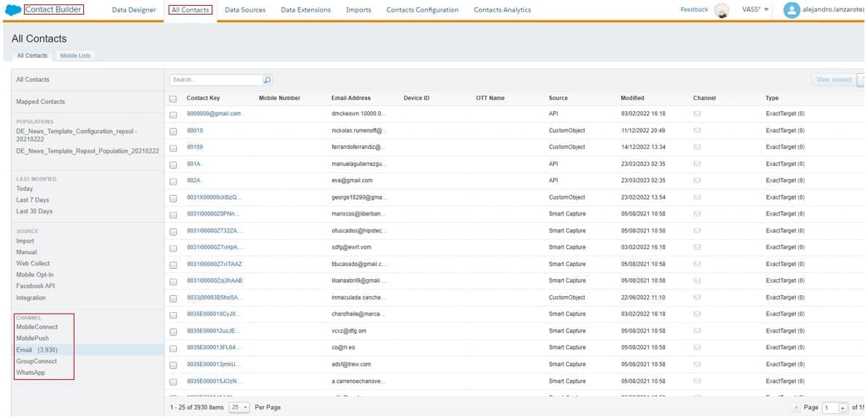Click email channel icon in the 002A row
868x418 pixels.
coord(696,180)
